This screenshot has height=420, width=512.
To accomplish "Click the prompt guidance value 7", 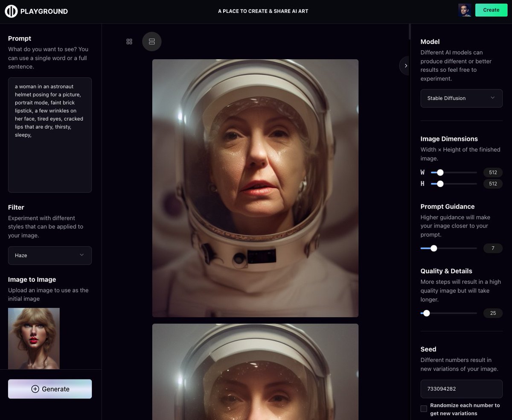I will click(493, 248).
